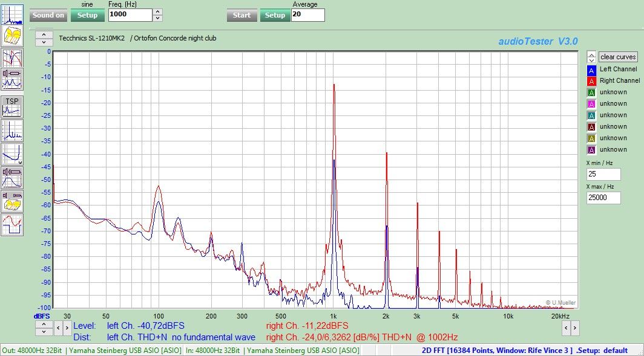The height and width of the screenshot is (356, 644).
Task: Open the signal generator tool icon
Action: [x=12, y=36]
